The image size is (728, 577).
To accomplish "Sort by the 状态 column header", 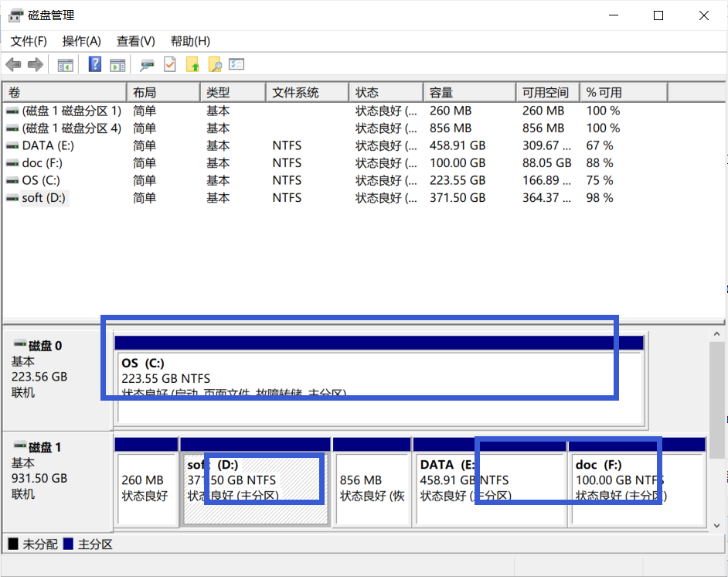I will click(x=386, y=93).
